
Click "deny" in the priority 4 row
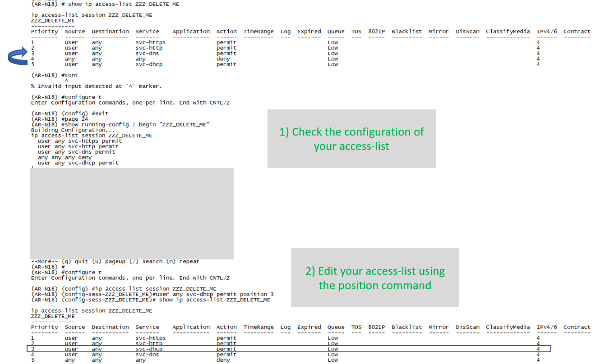pos(223,59)
